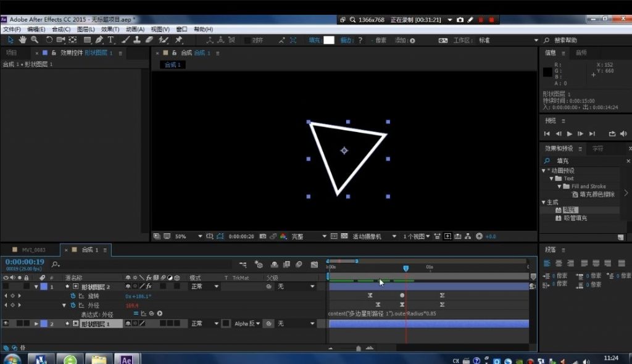The width and height of the screenshot is (632, 364).
Task: Click the shape layer 2 blue label color
Action: (x=44, y=286)
